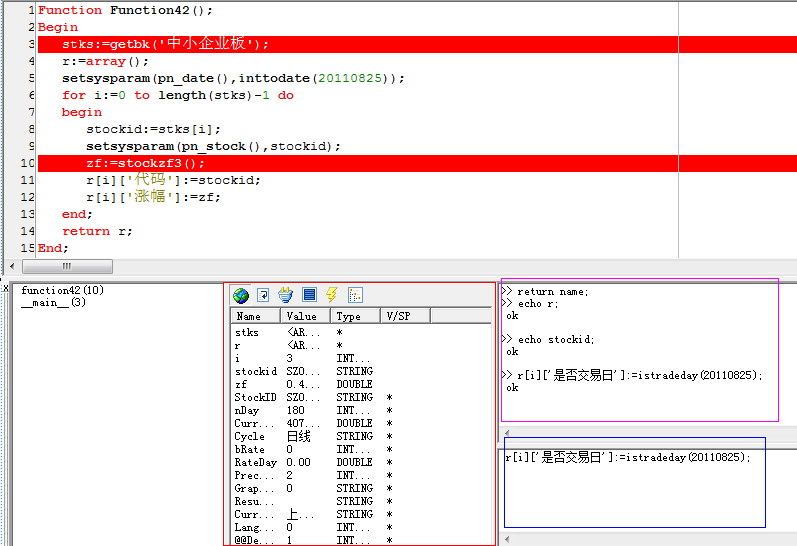Click the document arrow icon in the debug toolbar

[263, 295]
